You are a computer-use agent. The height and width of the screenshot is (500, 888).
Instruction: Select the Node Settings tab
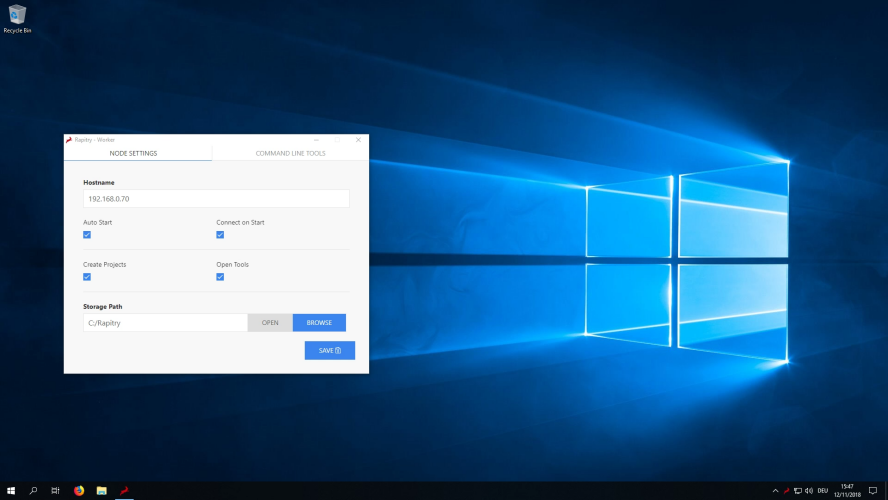tap(133, 153)
